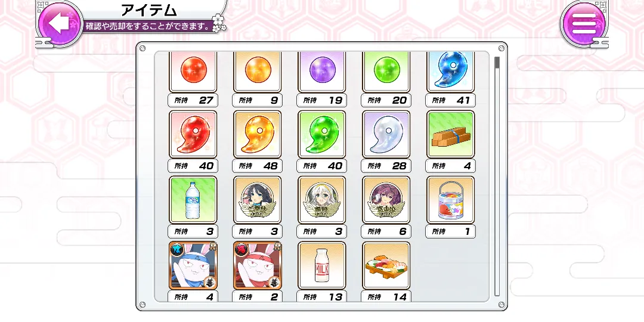Image resolution: width=644 pixels, height=322 pixels.
Task: Select the white-haired girl medal
Action: (321, 200)
